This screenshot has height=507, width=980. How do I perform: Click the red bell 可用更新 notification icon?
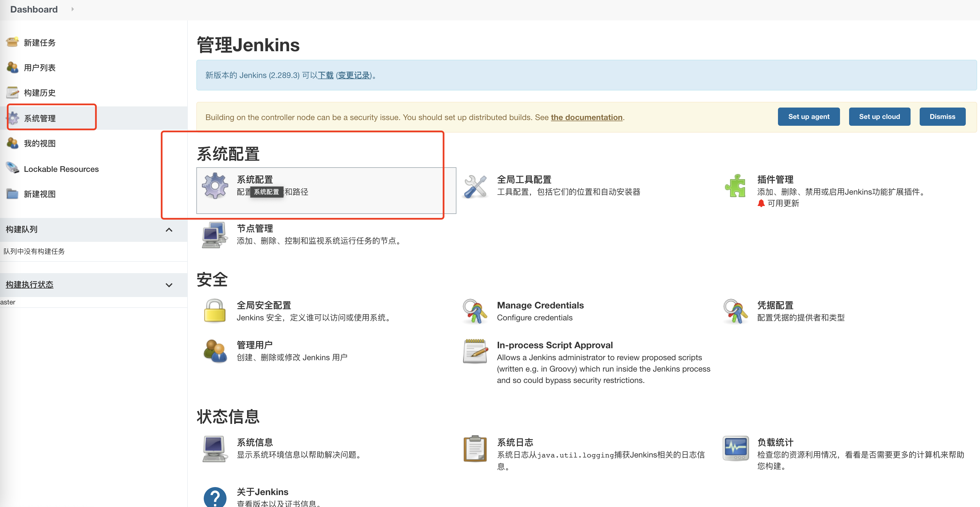tap(761, 203)
